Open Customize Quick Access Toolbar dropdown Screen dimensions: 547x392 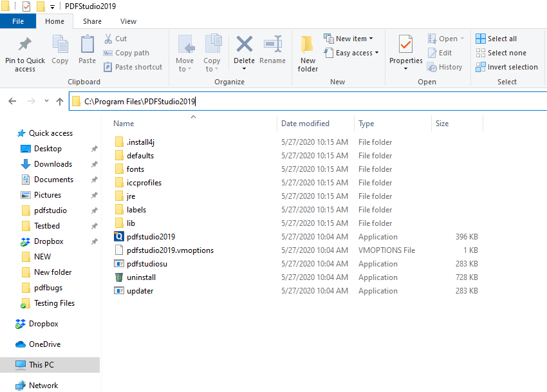pos(52,6)
